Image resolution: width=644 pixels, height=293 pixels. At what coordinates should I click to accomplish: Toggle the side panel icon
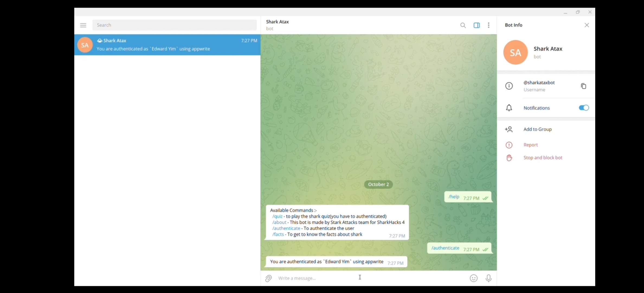[476, 25]
